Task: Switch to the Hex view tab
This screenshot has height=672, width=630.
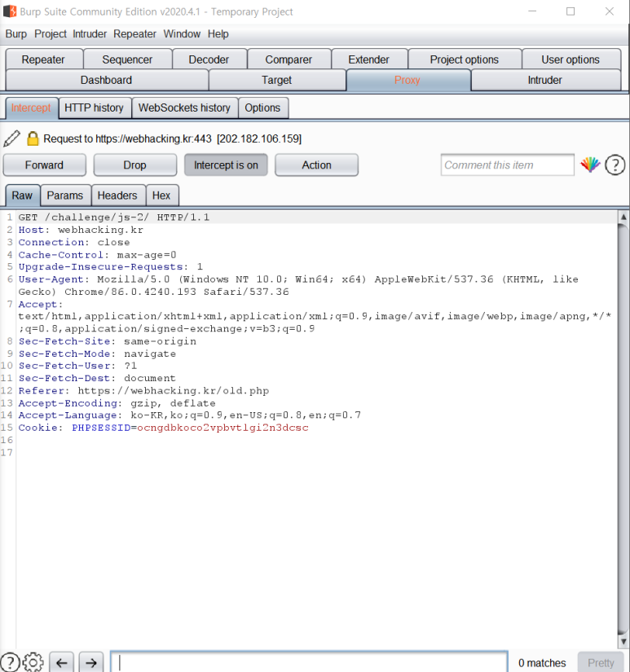Action: pos(161,195)
